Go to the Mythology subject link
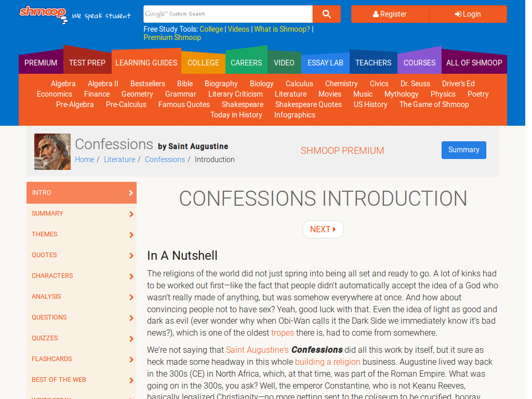This screenshot has width=532, height=399. (x=402, y=94)
